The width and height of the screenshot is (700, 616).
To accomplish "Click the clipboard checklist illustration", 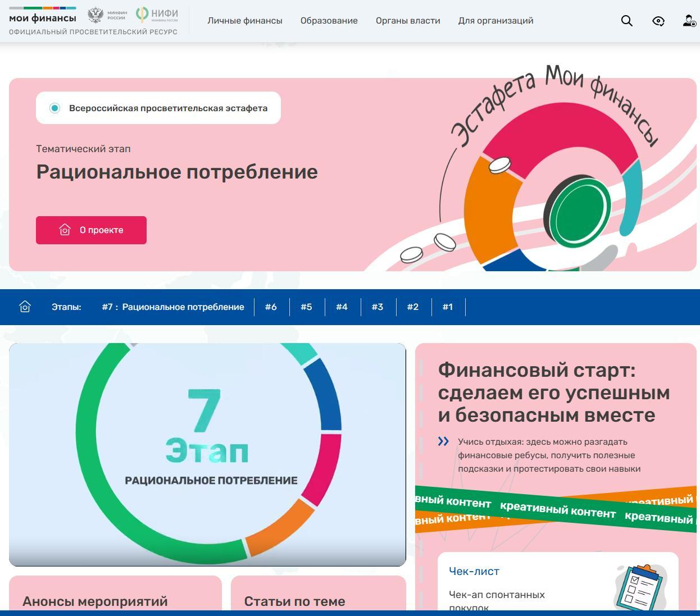I will 639,587.
